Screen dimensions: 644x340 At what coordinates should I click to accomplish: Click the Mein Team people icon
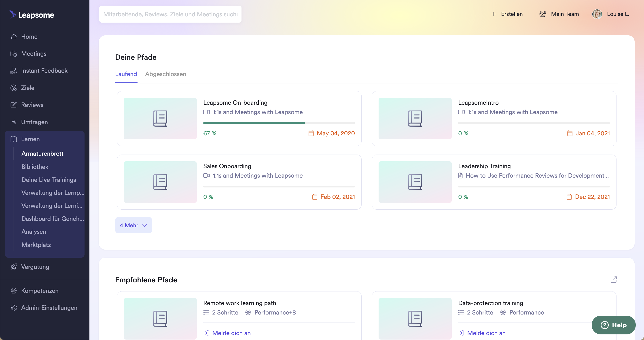(542, 14)
